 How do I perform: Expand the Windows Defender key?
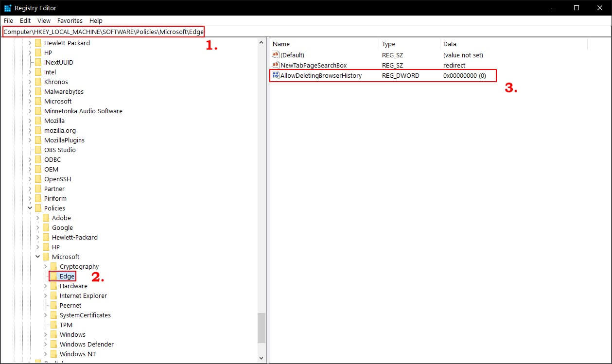coord(46,344)
